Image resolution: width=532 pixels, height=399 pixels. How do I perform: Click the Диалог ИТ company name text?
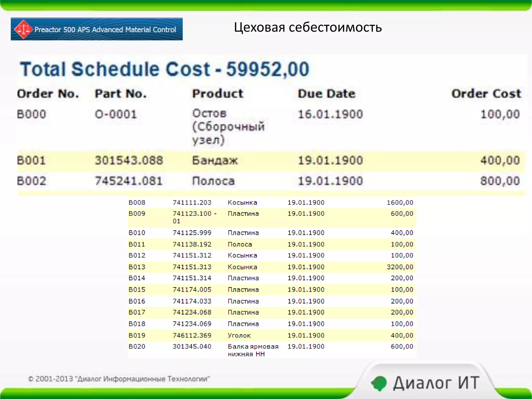(x=436, y=383)
